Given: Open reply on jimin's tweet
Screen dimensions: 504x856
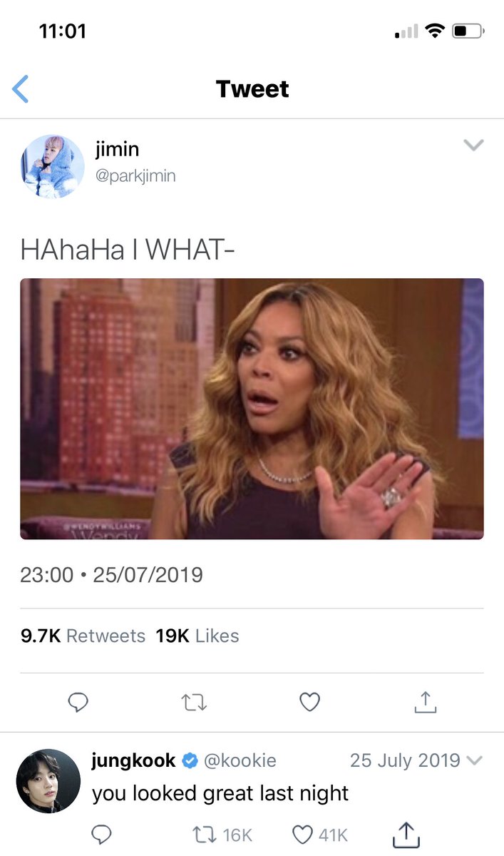Looking at the screenshot, I should (x=78, y=703).
